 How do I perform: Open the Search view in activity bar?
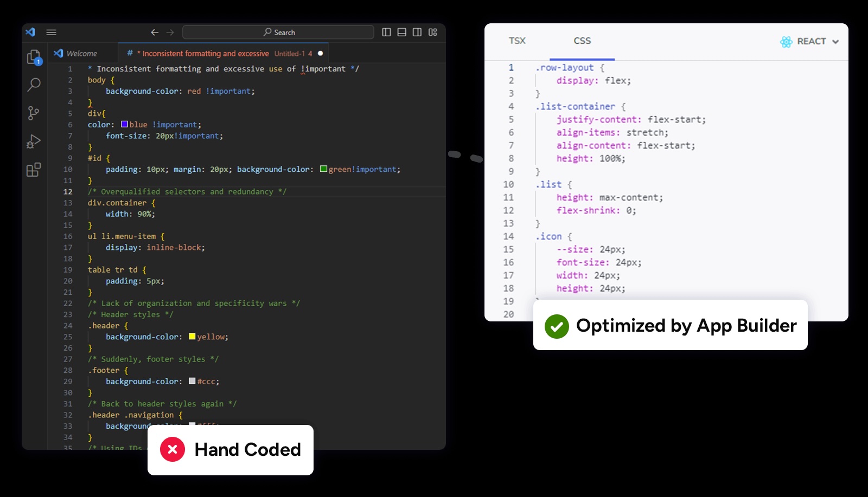click(34, 85)
